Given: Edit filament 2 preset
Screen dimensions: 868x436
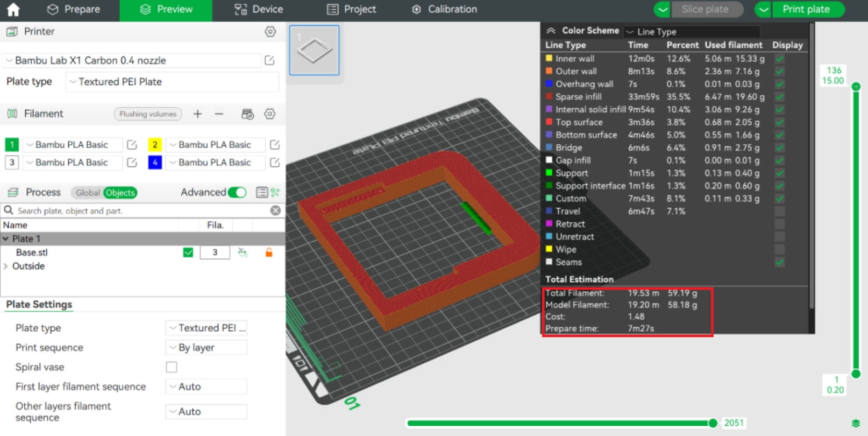Looking at the screenshot, I should pyautogui.click(x=275, y=145).
